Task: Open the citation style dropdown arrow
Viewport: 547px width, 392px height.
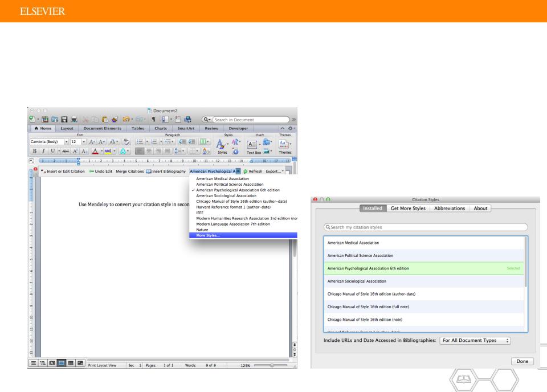Action: pos(238,171)
